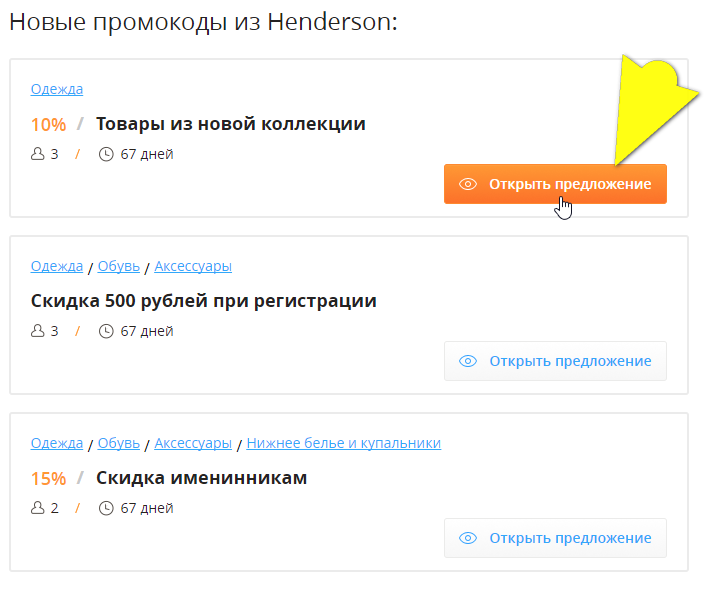Click clock icon in 500 rubles card
710x590 pixels.
pos(106,331)
